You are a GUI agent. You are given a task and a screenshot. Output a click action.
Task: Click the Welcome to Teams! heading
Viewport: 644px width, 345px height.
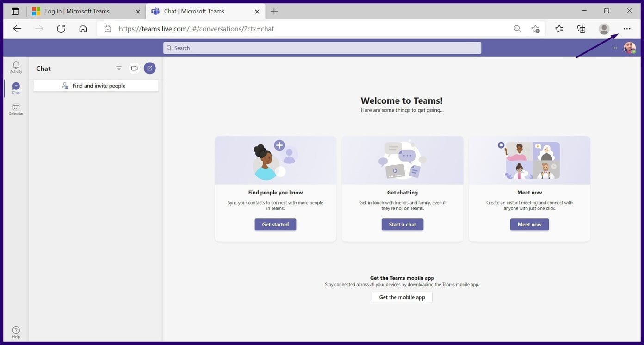(x=402, y=100)
